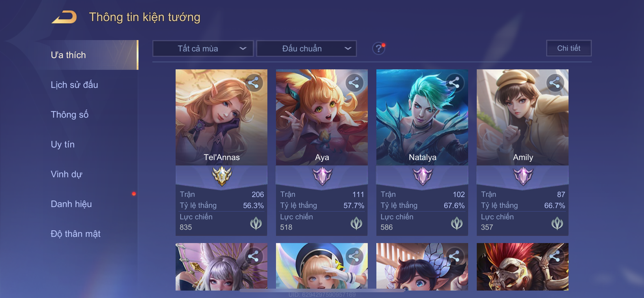644x298 pixels.
Task: Share the Aya hero card
Action: (354, 83)
